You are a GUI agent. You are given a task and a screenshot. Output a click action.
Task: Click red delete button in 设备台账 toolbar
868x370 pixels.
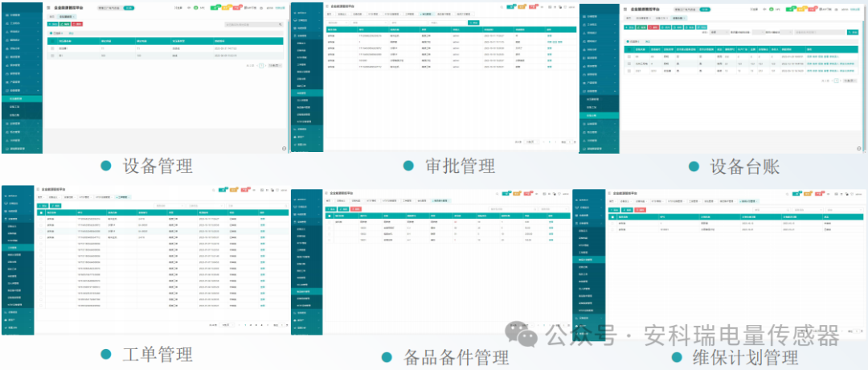pos(653,27)
